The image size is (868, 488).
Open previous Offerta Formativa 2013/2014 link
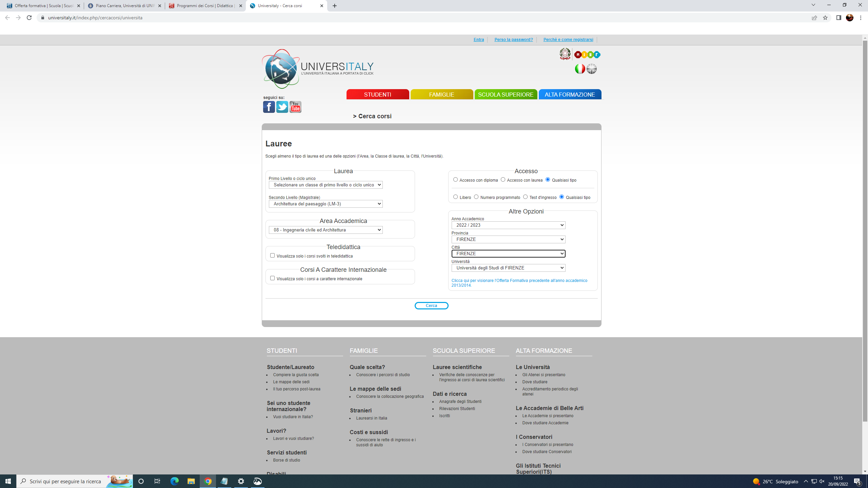pos(519,283)
